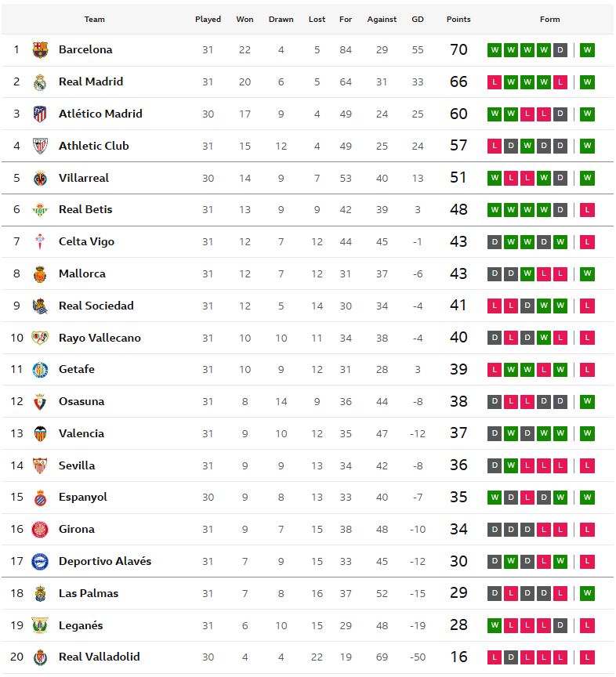Click the Real Sociedad crest icon
The width and height of the screenshot is (616, 677).
pos(40,306)
